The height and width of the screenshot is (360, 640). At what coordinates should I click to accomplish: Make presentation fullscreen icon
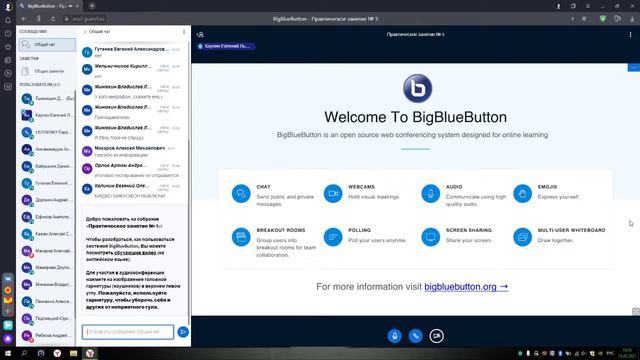click(636, 311)
